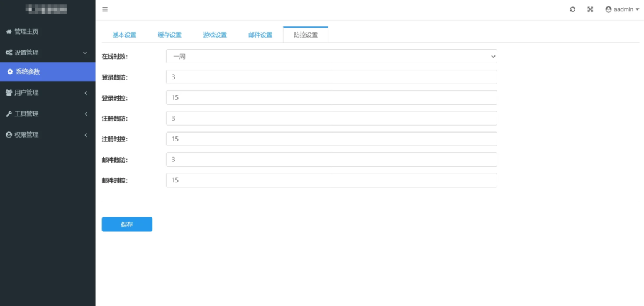Click the 登录数防 input field

331,77
